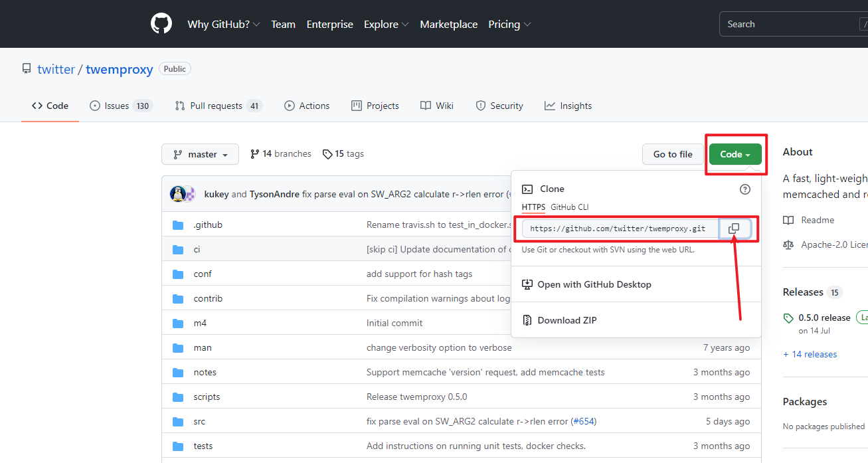Screen dimensions: 868x463
Task: Open Marketplace from the header
Action: point(449,24)
